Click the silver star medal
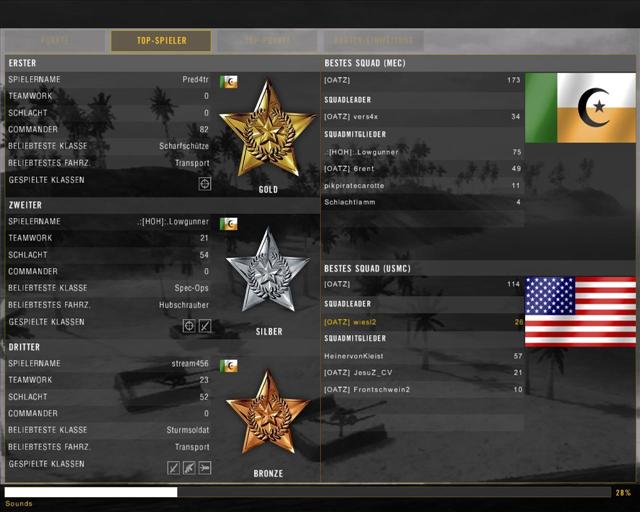640x512 pixels. pyautogui.click(x=267, y=275)
